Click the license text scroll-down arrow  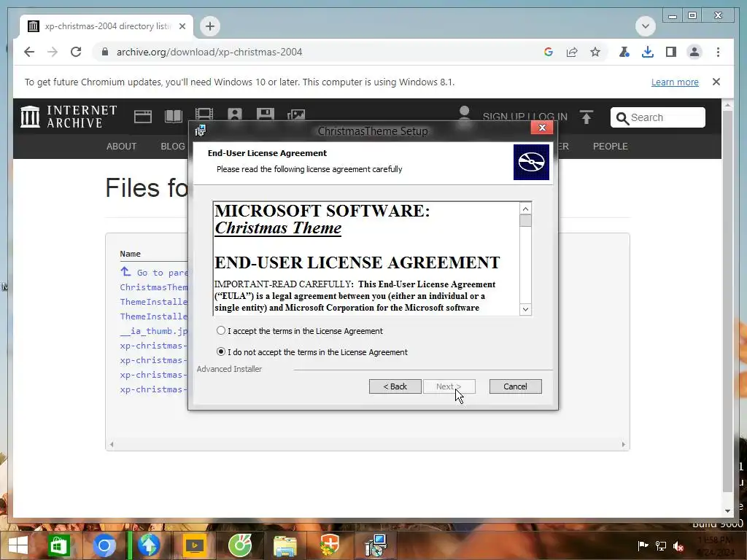pyautogui.click(x=525, y=309)
